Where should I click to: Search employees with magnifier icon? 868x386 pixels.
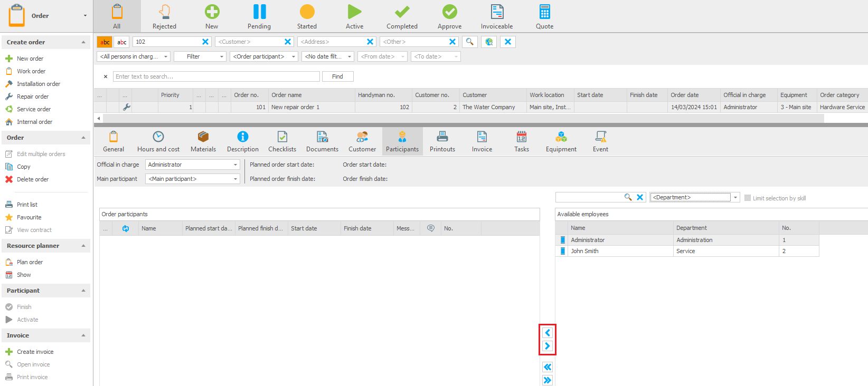tap(628, 197)
